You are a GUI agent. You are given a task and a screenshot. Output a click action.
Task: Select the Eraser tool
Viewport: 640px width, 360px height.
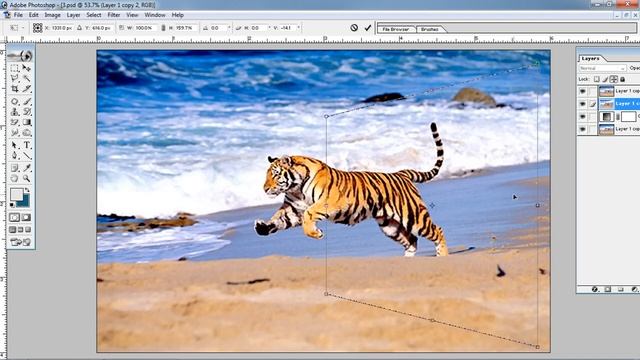pos(15,122)
